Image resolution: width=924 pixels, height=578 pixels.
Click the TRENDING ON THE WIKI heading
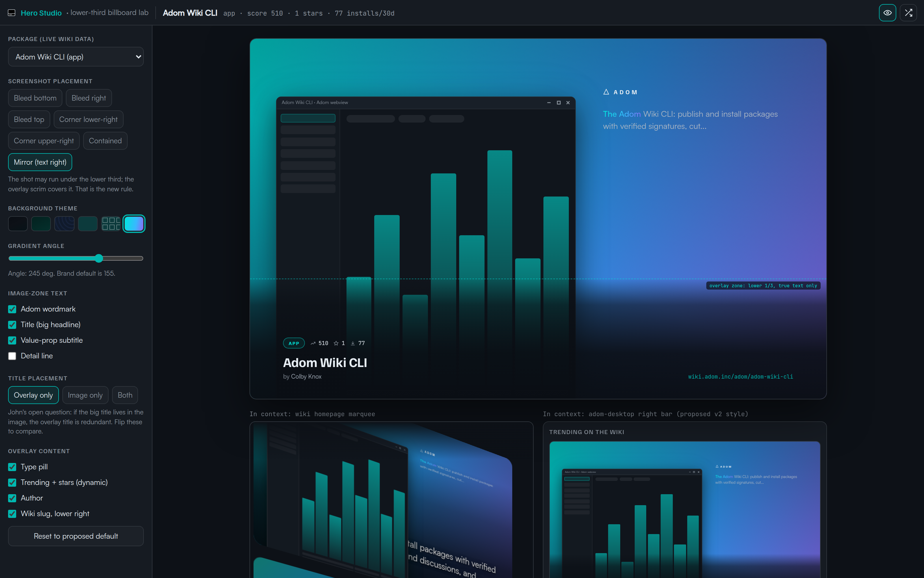pyautogui.click(x=586, y=432)
